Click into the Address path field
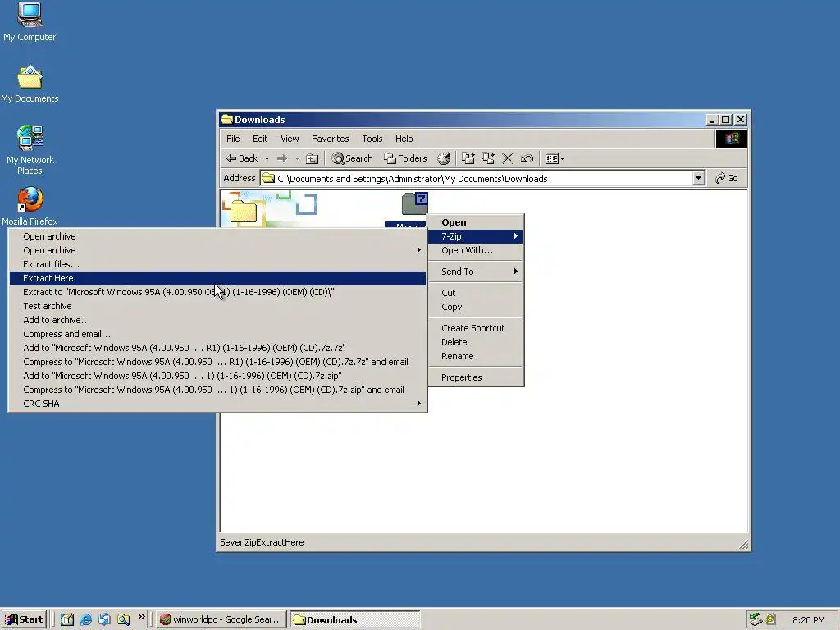 pyautogui.click(x=477, y=178)
